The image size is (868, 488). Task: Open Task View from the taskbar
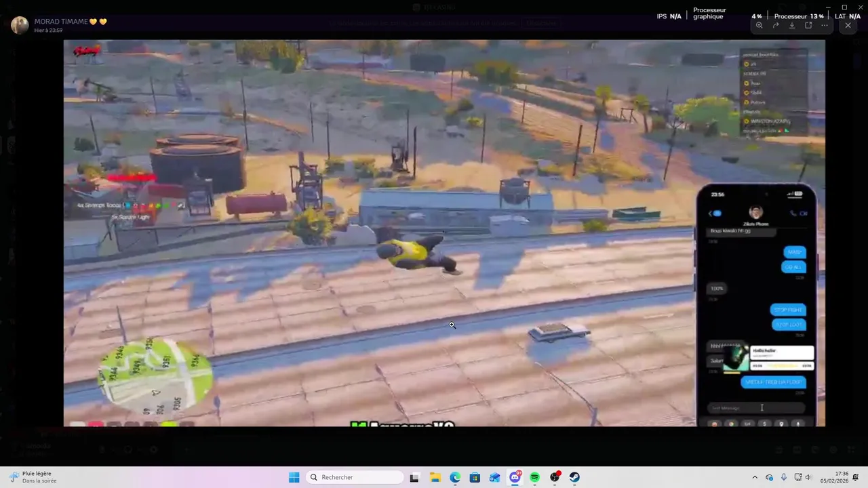414,477
